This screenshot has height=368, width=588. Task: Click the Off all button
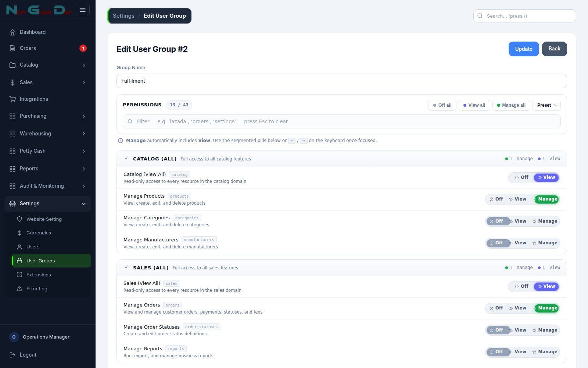click(442, 105)
